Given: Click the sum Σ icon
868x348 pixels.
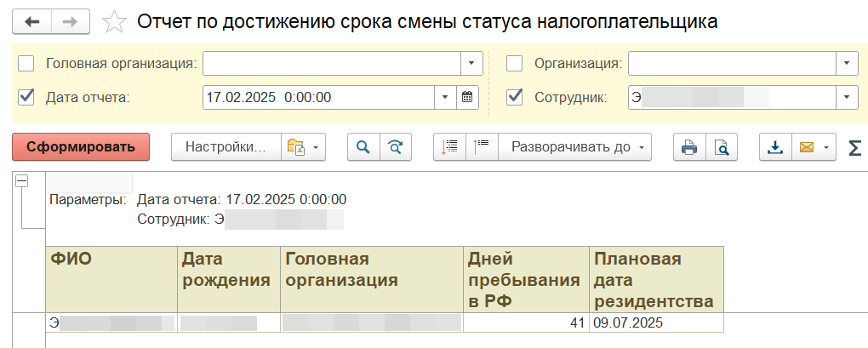Looking at the screenshot, I should coord(854,147).
